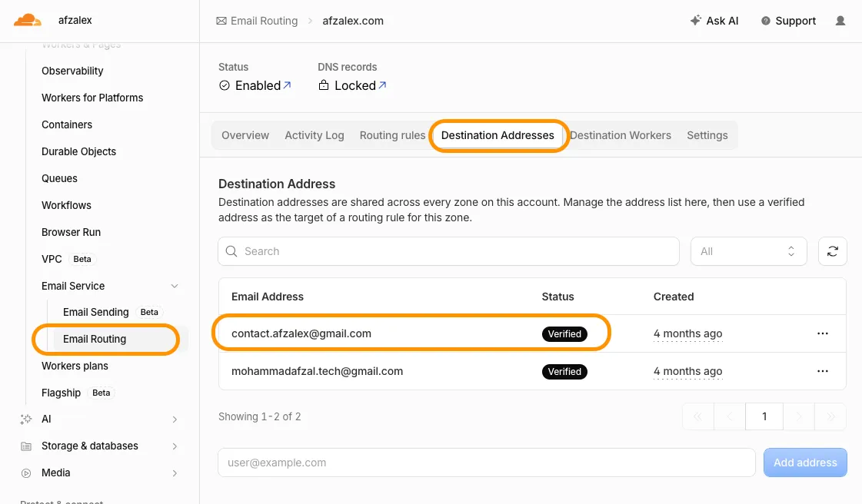The width and height of the screenshot is (862, 504).
Task: Switch to the Activity Log tab
Action: 315,135
